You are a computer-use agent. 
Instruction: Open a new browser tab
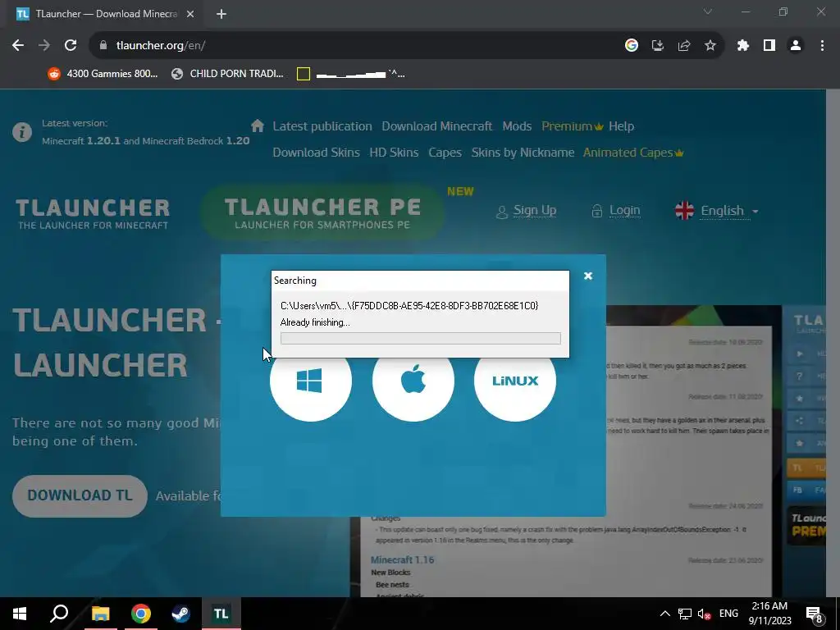coord(221,15)
